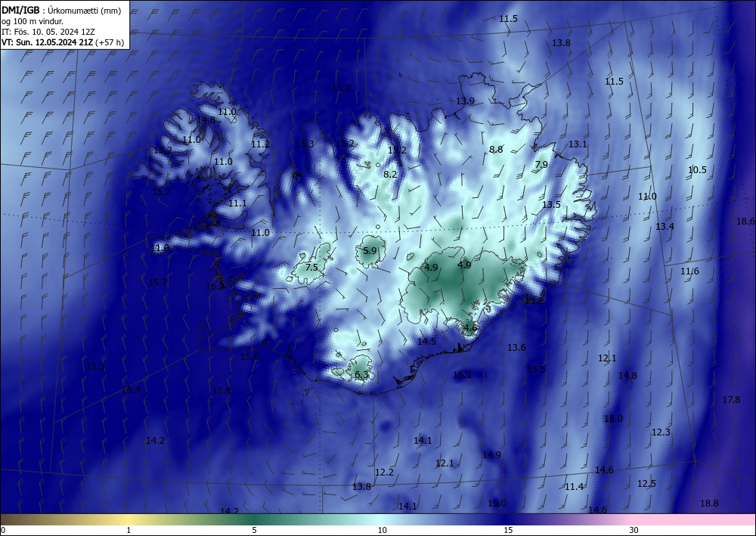Click the 5.9 value on the central glacier
The width and height of the screenshot is (756, 536).
370,251
